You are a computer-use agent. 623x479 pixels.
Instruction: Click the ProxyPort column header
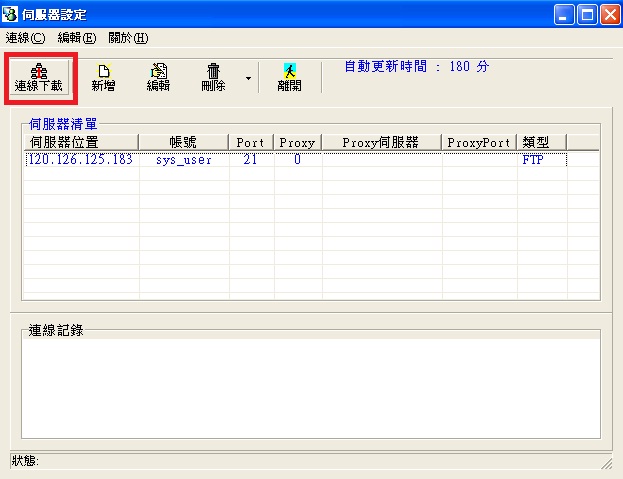click(479, 142)
